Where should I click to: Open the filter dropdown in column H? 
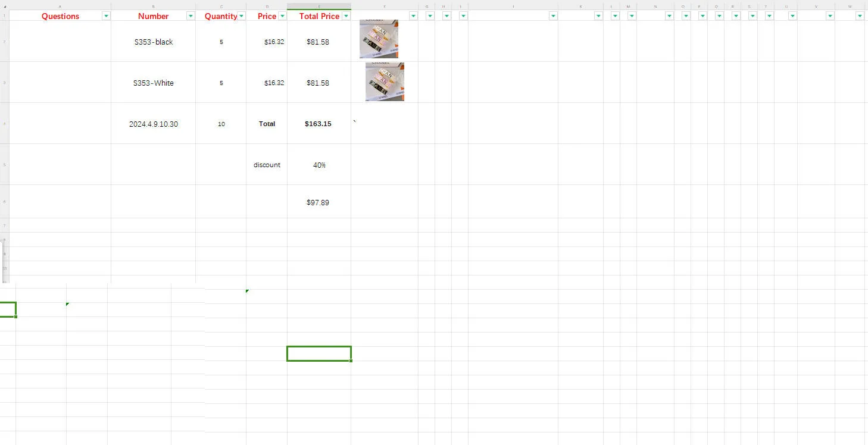click(x=447, y=16)
